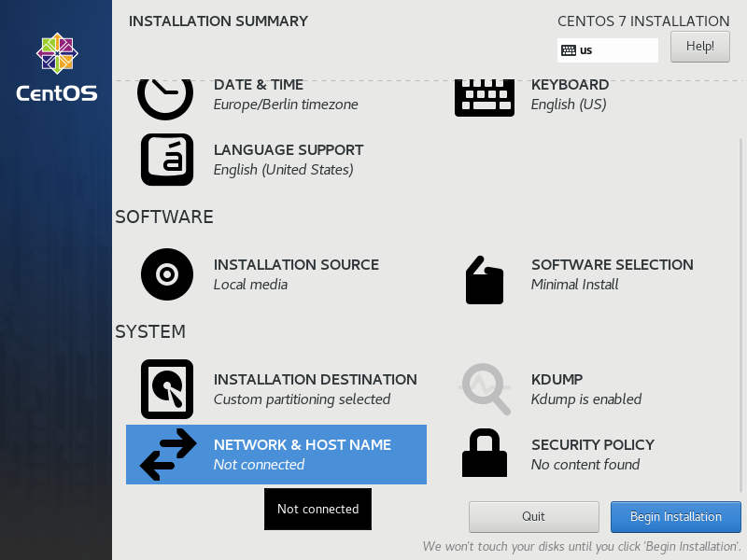
Task: Click the KDUMP magnifying glass icon
Action: [485, 388]
